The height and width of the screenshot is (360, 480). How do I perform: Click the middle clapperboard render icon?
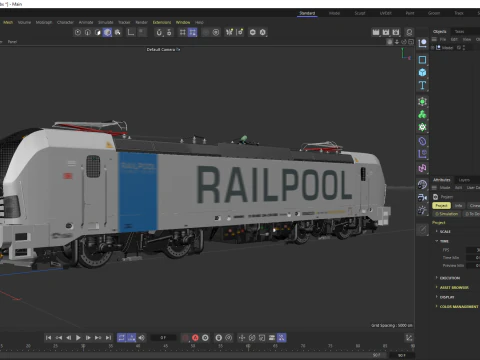pos(386,32)
